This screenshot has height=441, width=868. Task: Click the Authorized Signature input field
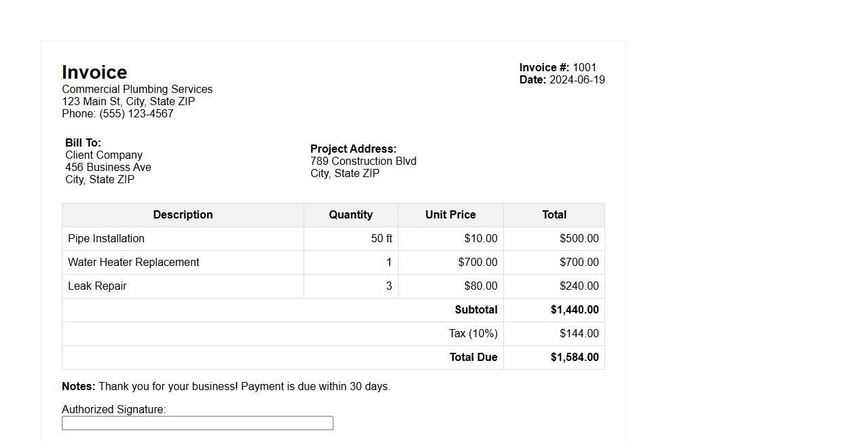197,423
